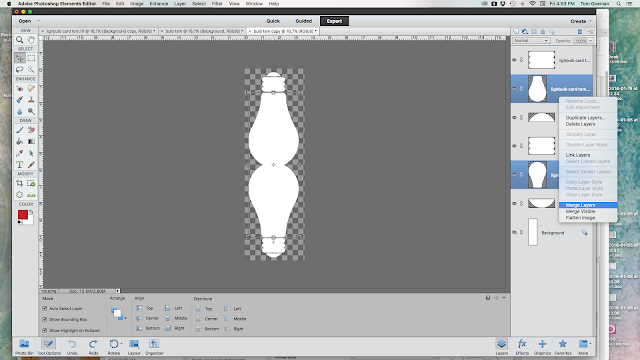Select the Pencil tool

[31, 164]
